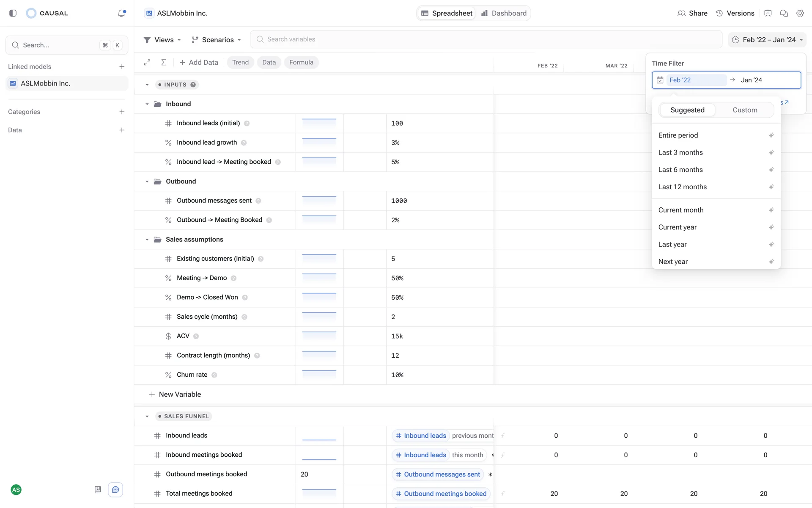Image resolution: width=812 pixels, height=508 pixels.
Task: Choose Last 6 months option
Action: click(680, 170)
